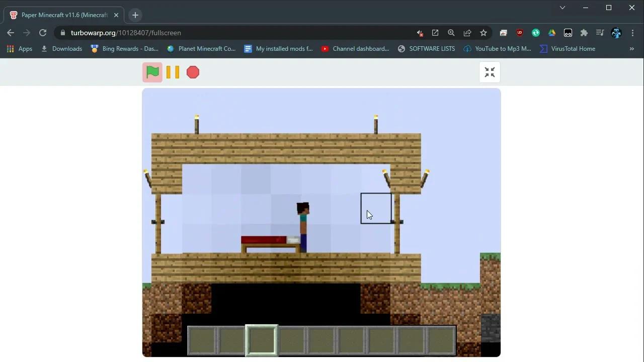This screenshot has width=644, height=362.
Task: Open Chrome's three-dot menu
Action: (632, 33)
